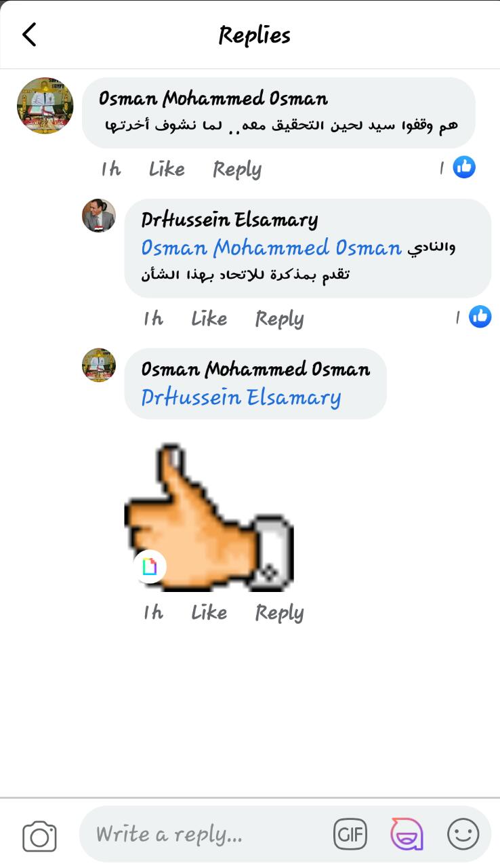Go back using the arrow icon
This screenshot has width=500, height=868.
(29, 34)
